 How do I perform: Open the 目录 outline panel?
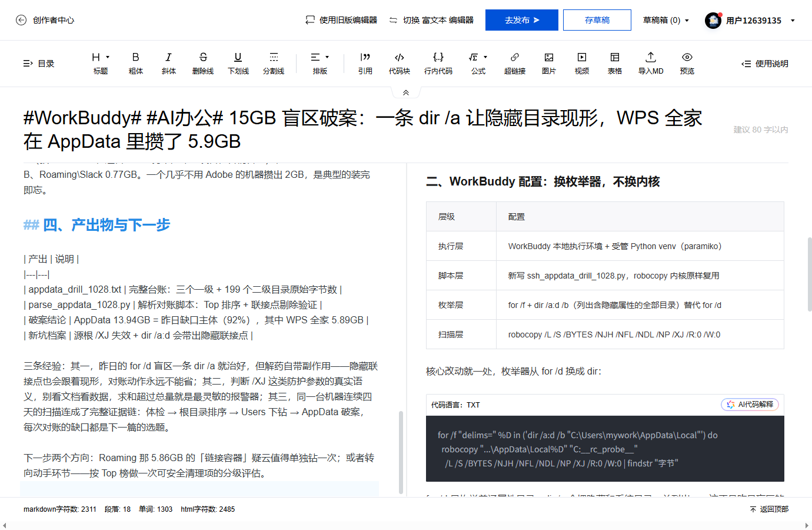point(39,64)
